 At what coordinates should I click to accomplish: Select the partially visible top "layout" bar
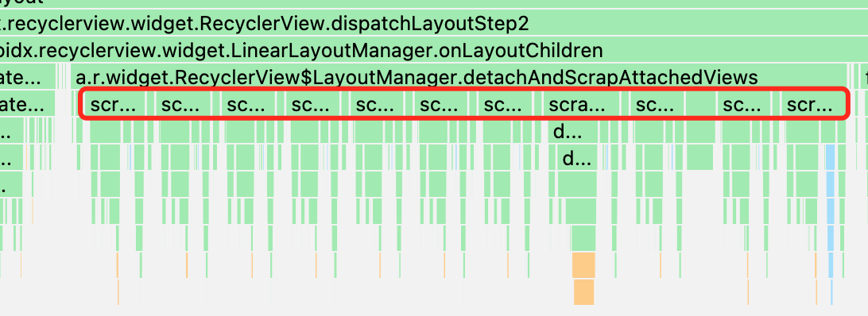pos(434,3)
